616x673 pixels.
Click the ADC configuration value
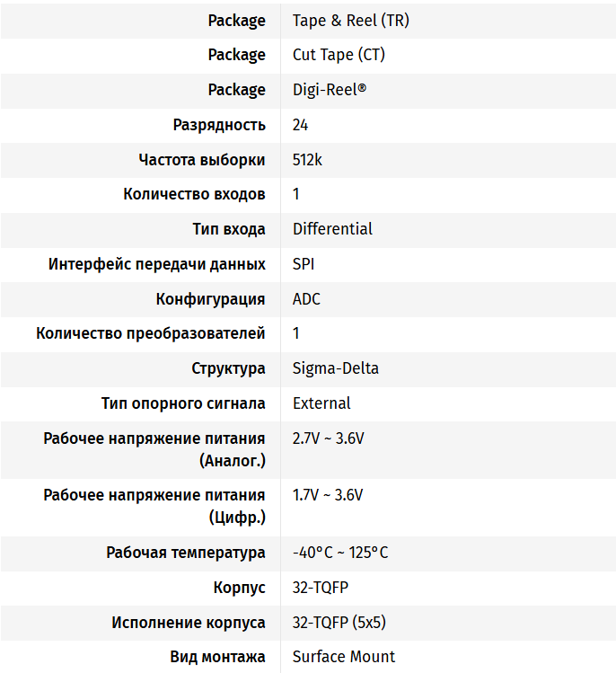(x=306, y=299)
